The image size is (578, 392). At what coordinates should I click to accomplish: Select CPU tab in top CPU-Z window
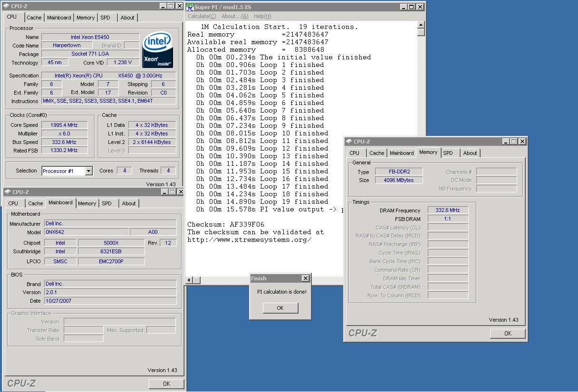click(12, 17)
